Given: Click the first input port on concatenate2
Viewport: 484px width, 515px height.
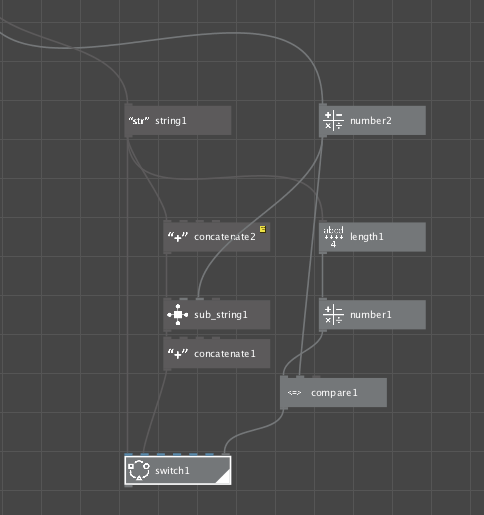Looking at the screenshot, I should (167, 221).
